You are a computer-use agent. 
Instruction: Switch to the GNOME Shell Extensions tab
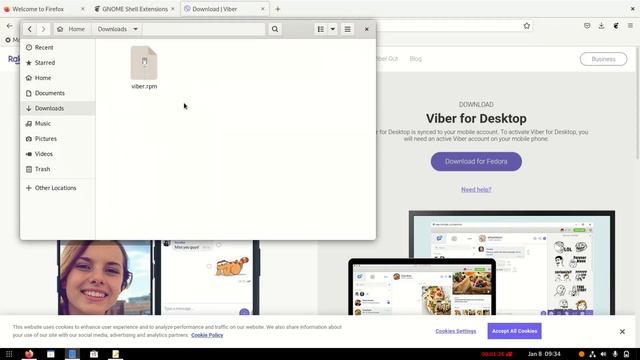(x=135, y=9)
